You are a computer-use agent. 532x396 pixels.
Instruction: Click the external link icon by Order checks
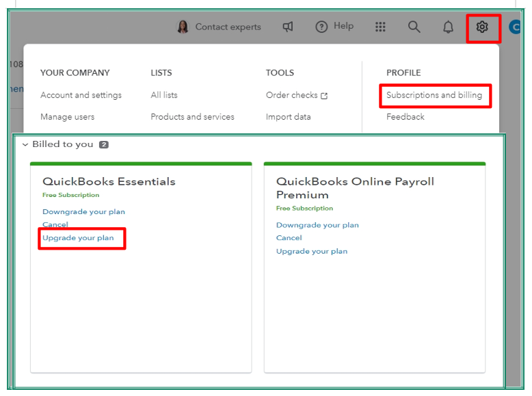pos(324,96)
